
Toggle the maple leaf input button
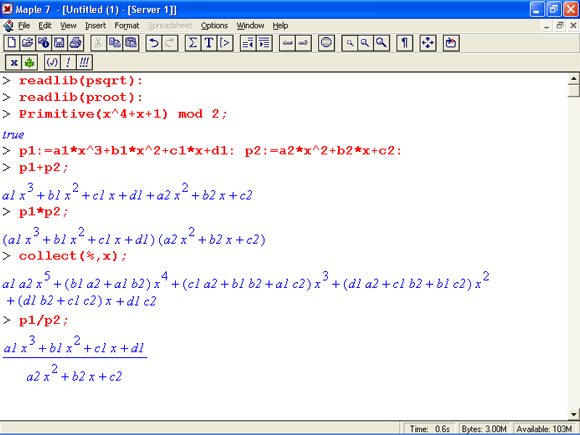pyautogui.click(x=29, y=63)
